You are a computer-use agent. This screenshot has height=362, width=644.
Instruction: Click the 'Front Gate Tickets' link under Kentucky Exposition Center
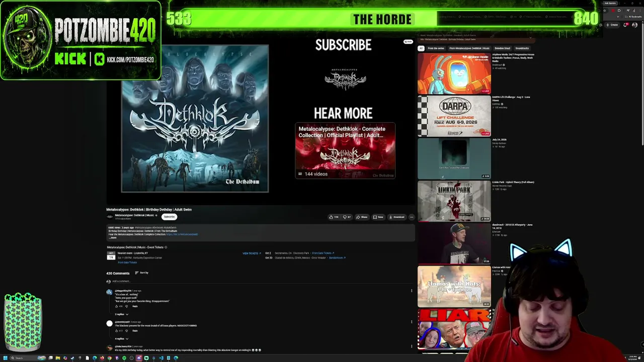[127, 262]
